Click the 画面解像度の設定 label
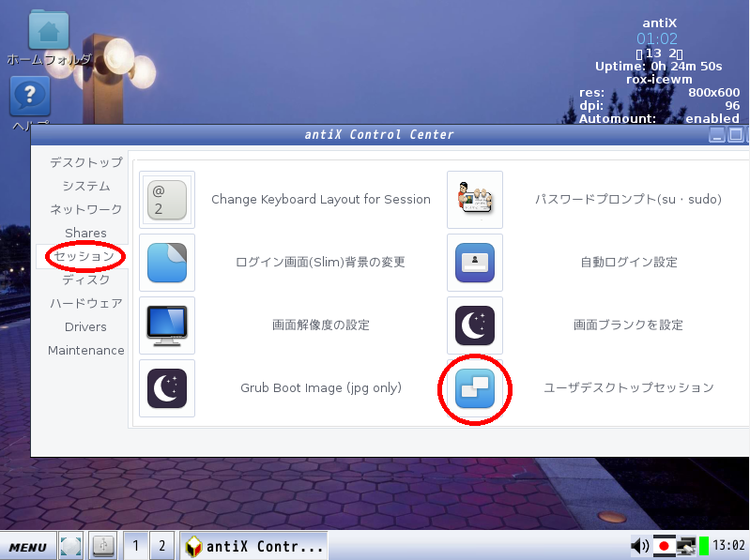Screen dimensions: 750x560 [x=321, y=325]
